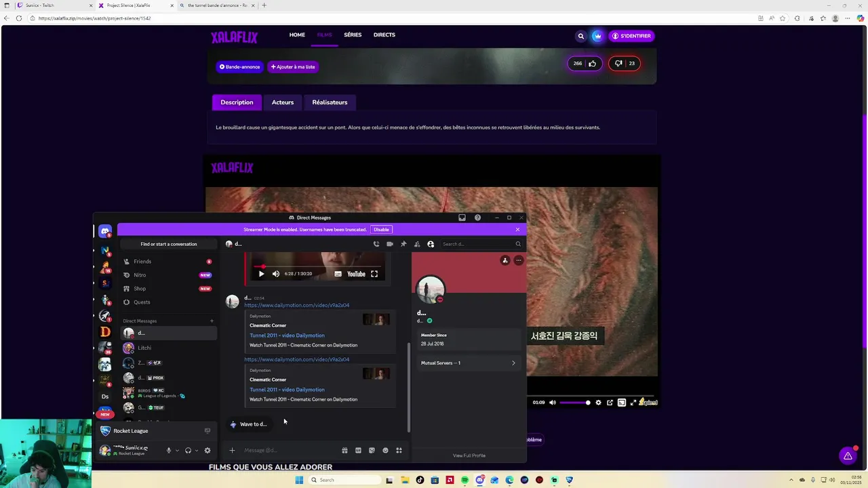Expand headphone output options arrow in Discord
Image resolution: width=868 pixels, height=488 pixels.
point(197,450)
